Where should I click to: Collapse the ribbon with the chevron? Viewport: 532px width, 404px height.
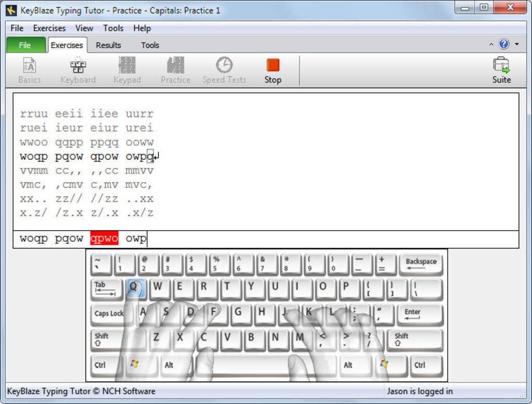[x=491, y=44]
